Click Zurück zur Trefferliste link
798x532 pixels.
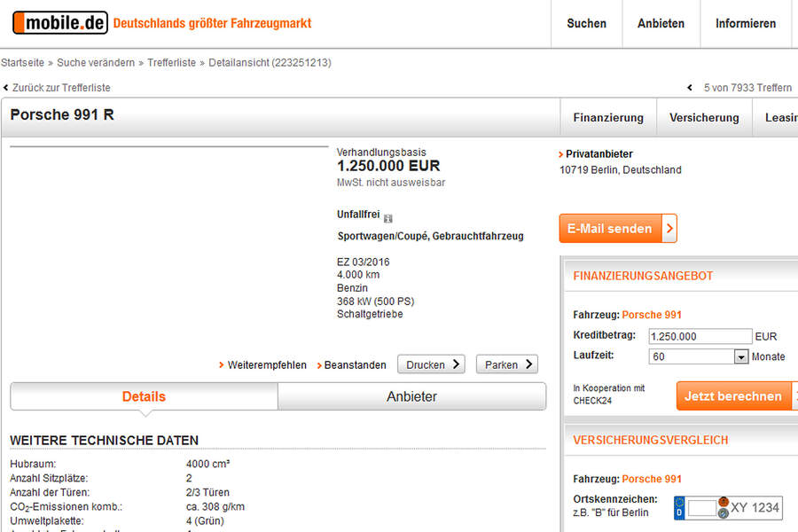[x=61, y=88]
